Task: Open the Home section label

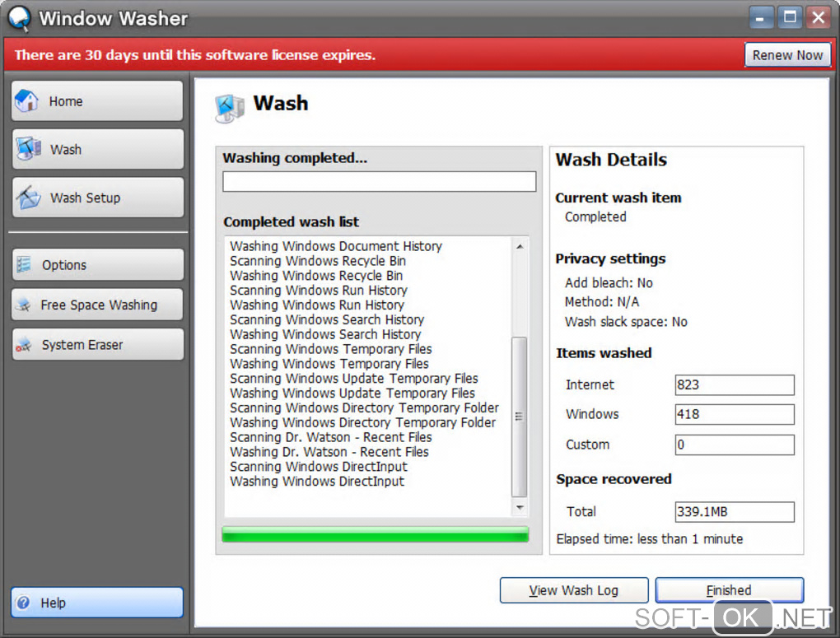Action: pos(66,101)
